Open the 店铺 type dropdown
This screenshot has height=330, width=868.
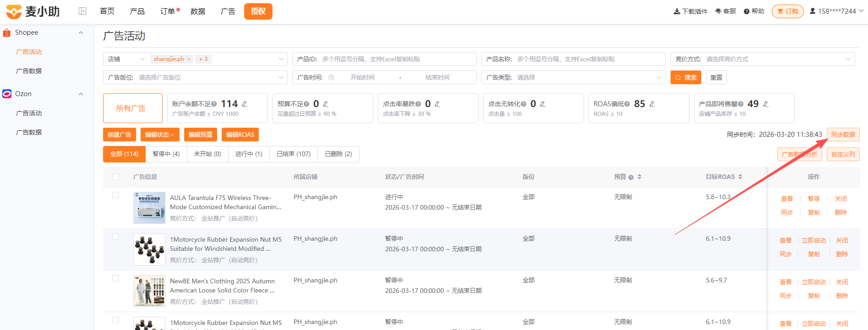(x=126, y=59)
